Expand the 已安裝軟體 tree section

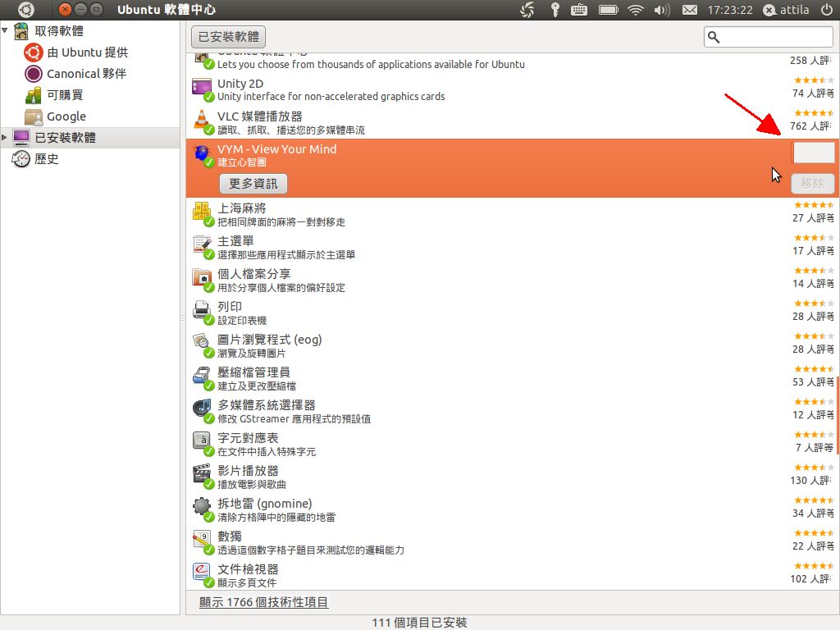coord(4,138)
